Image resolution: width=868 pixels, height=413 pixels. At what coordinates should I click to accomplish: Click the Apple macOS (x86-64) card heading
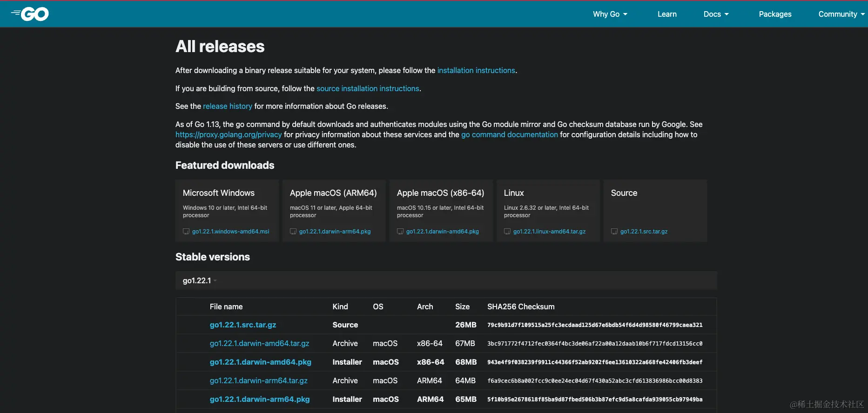click(x=440, y=193)
